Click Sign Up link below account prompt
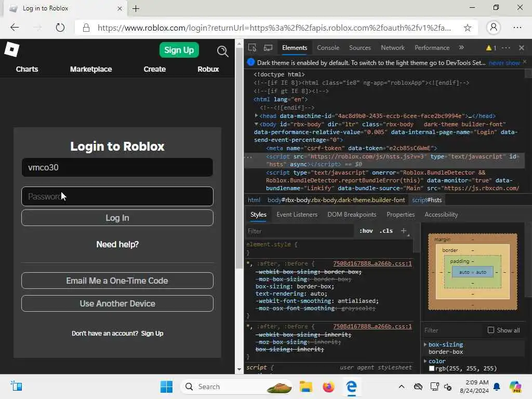The image size is (532, 399). tap(152, 333)
